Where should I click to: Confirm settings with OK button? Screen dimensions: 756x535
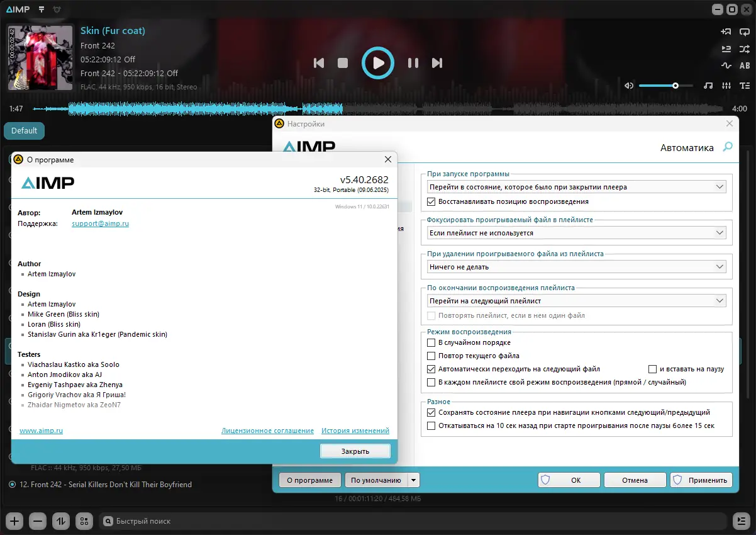tap(569, 480)
